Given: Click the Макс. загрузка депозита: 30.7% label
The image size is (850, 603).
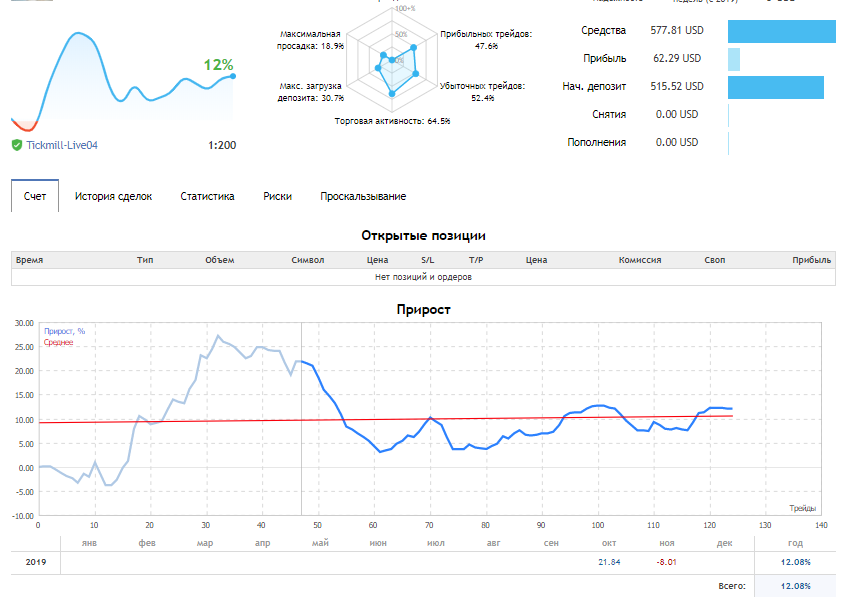Looking at the screenshot, I should point(311,92).
